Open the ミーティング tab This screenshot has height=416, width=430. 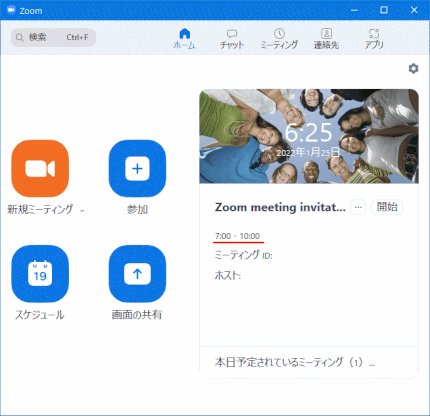click(x=279, y=39)
